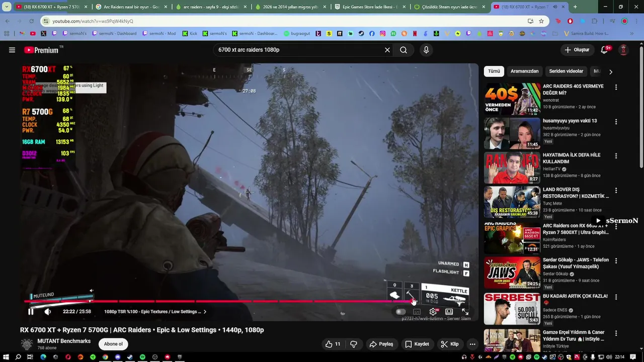644x362 pixels.
Task: Select the Aramanızdan filter chip
Action: [x=524, y=71]
